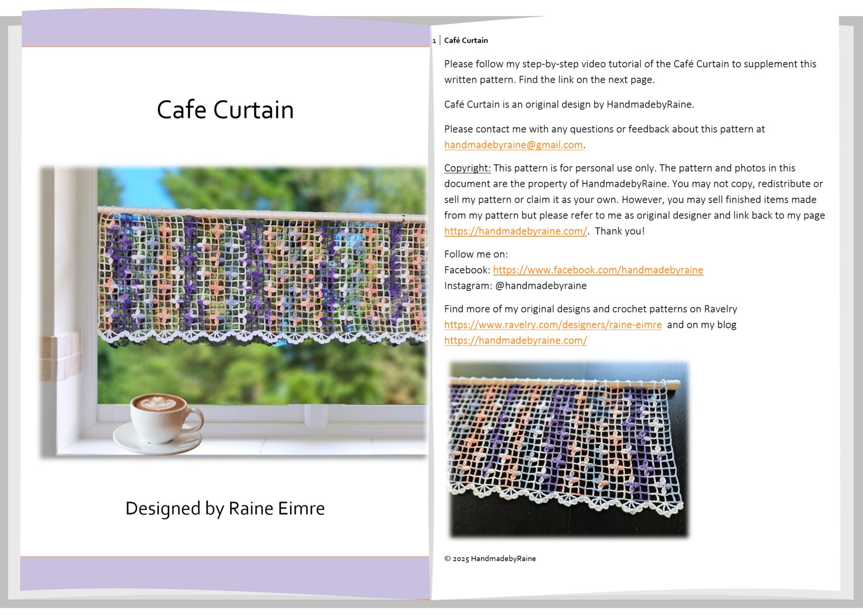Open the Ravelry designers raine-eimre link

click(553, 324)
